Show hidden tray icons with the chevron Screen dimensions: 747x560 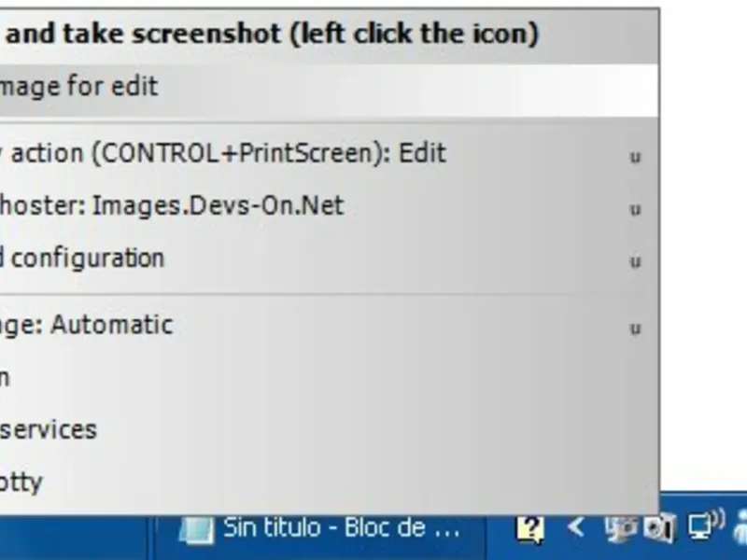tap(576, 528)
